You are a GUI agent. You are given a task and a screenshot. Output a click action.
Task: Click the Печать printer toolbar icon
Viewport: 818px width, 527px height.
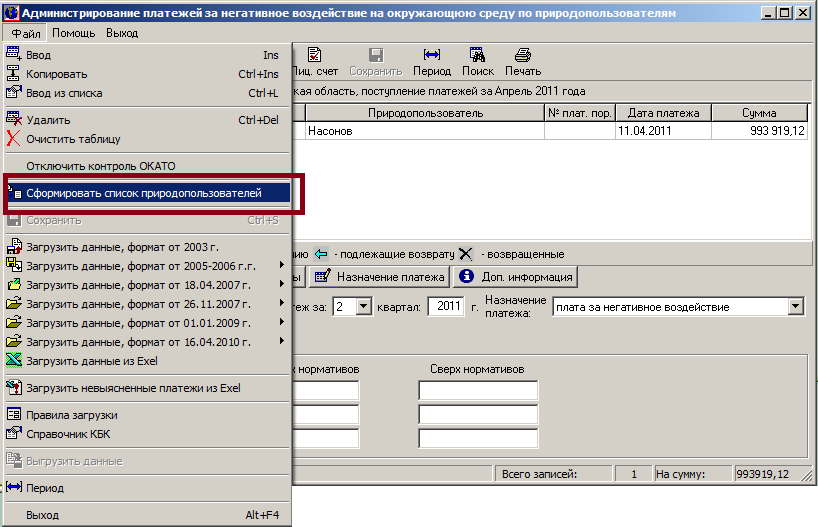[522, 62]
